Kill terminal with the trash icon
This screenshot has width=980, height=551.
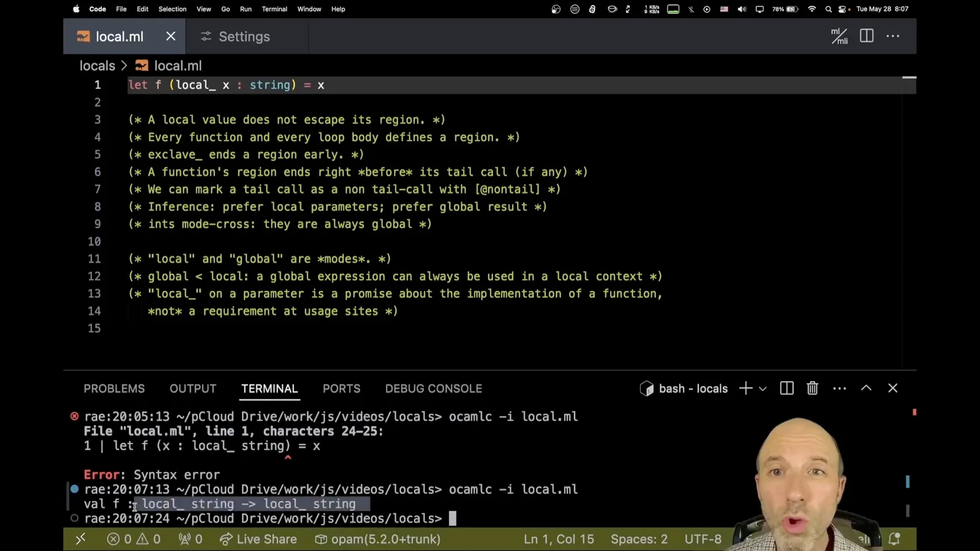tap(813, 388)
